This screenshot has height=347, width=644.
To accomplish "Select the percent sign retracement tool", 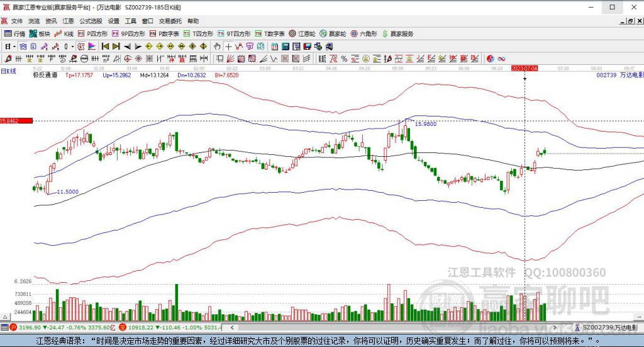I will (x=344, y=59).
